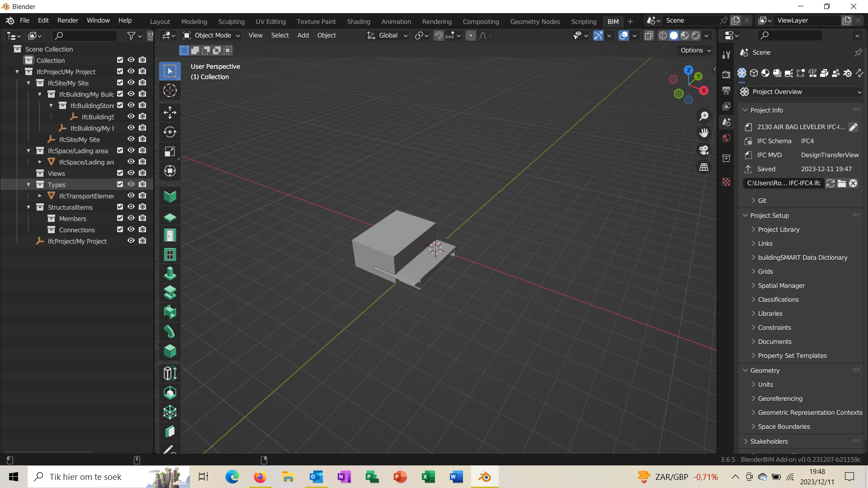868x488 pixels.
Task: Hide IfcSite/My Site collection in viewport
Action: tap(131, 83)
